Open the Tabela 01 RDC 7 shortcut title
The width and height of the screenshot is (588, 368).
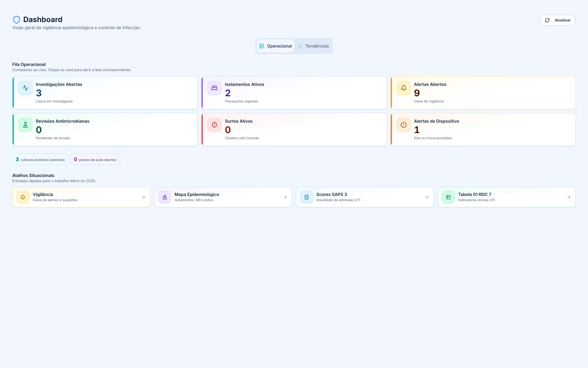(475, 194)
